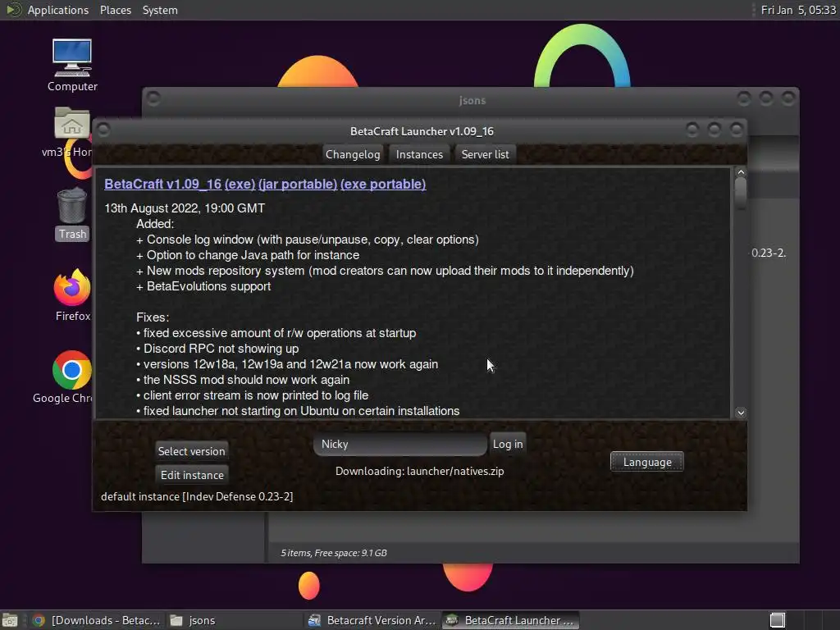Screen dimensions: 840x630
Task: Click the Edit instance button
Action: (192, 475)
